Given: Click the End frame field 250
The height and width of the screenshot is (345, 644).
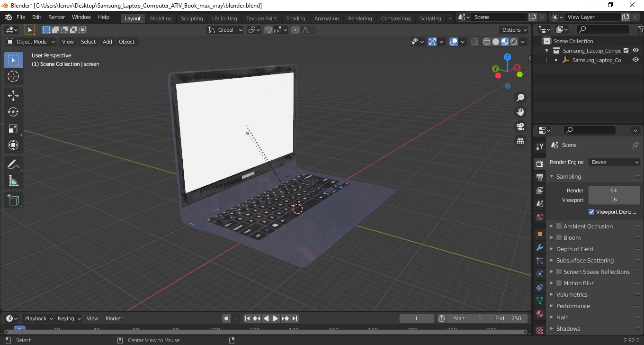Looking at the screenshot, I should (508, 318).
